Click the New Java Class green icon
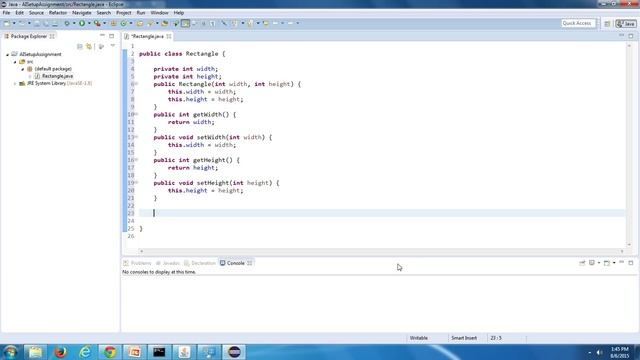This screenshot has height=360, width=640. pyautogui.click(x=124, y=23)
